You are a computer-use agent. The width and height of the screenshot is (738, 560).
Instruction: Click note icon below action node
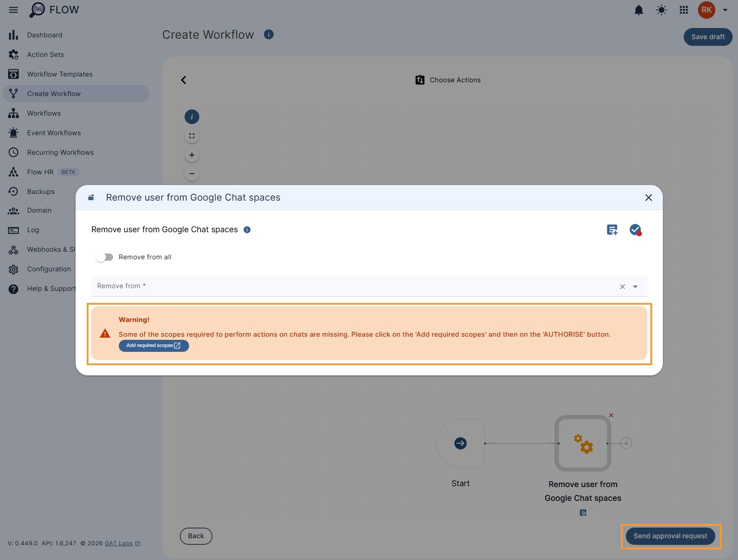point(583,513)
